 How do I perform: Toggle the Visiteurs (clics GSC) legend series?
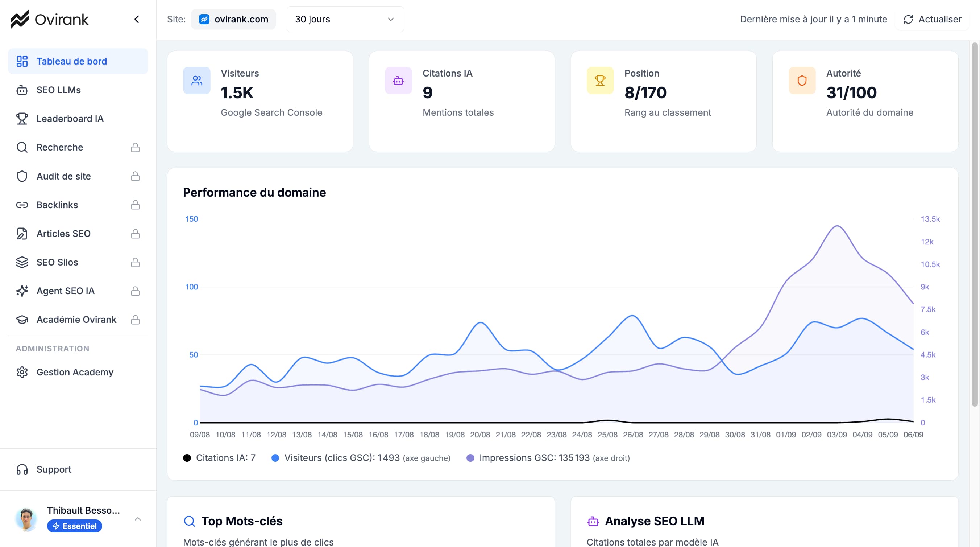342,457
